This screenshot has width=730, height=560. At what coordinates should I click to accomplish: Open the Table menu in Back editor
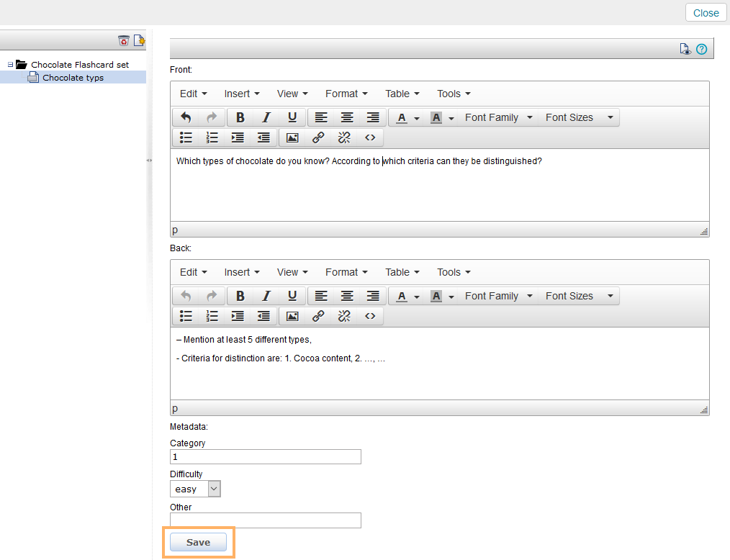[402, 272]
